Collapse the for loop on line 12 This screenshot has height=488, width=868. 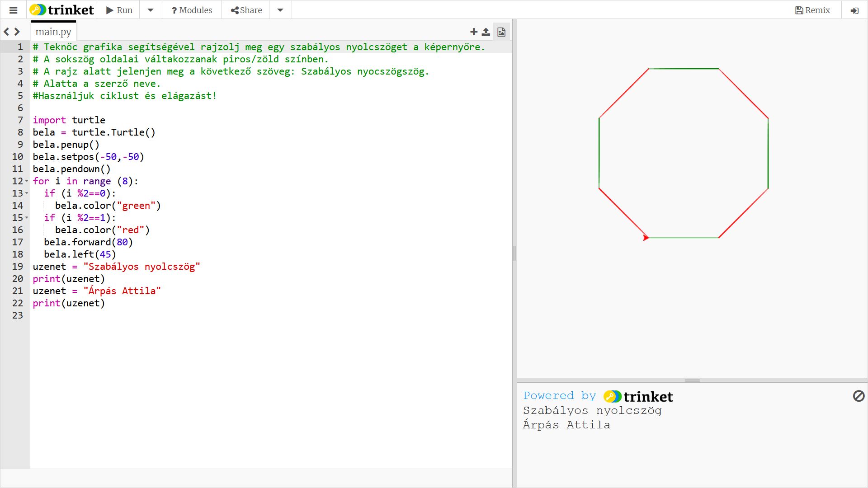coord(27,181)
